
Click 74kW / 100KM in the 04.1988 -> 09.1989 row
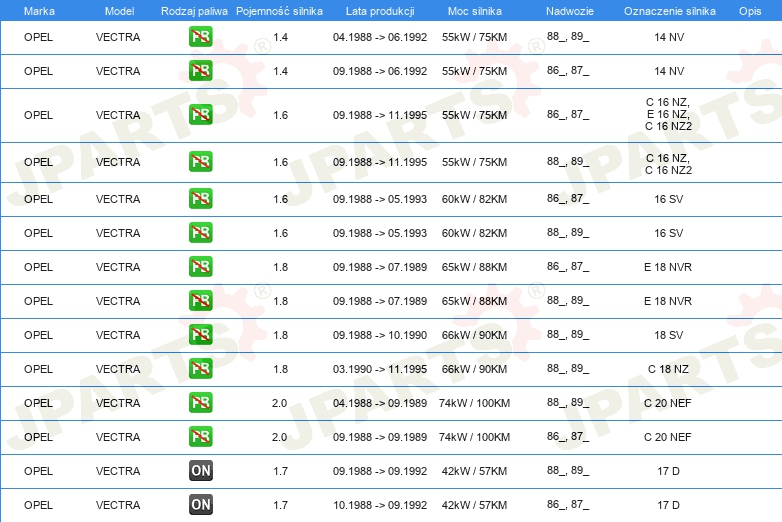pos(474,403)
